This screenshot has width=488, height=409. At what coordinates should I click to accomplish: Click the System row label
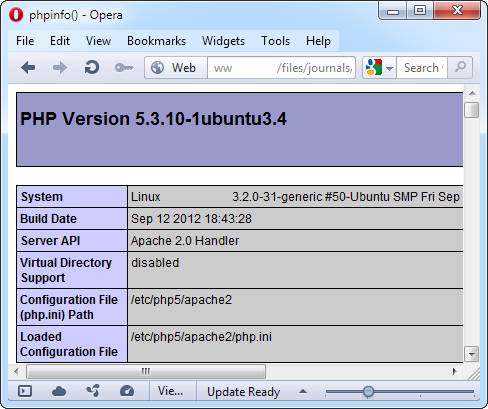(x=42, y=197)
